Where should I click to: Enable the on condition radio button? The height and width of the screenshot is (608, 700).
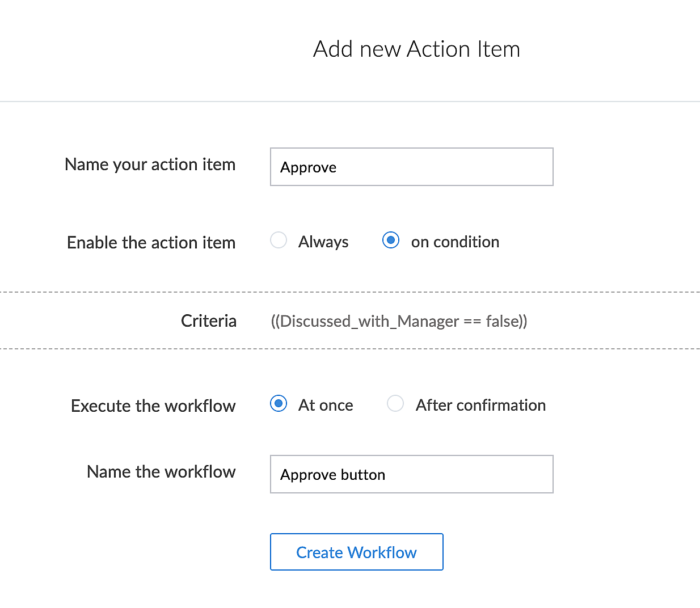(391, 240)
